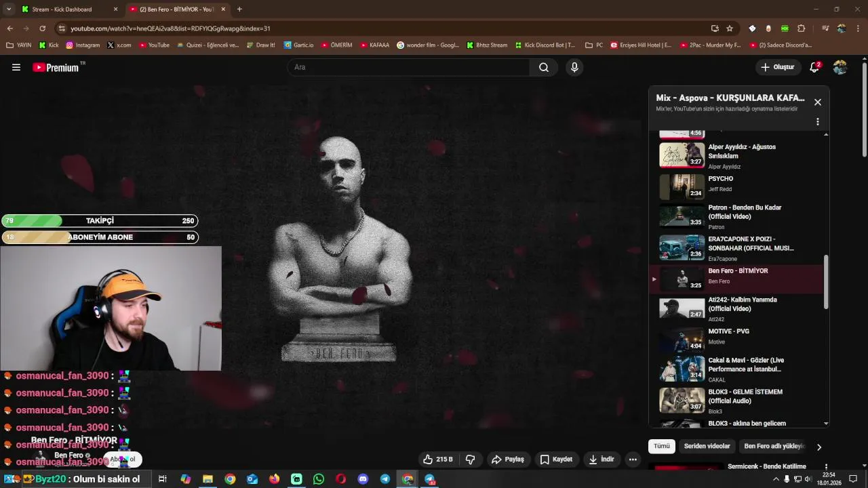Image resolution: width=868 pixels, height=488 pixels.
Task: Bookmark this page with the star icon
Action: (x=730, y=28)
